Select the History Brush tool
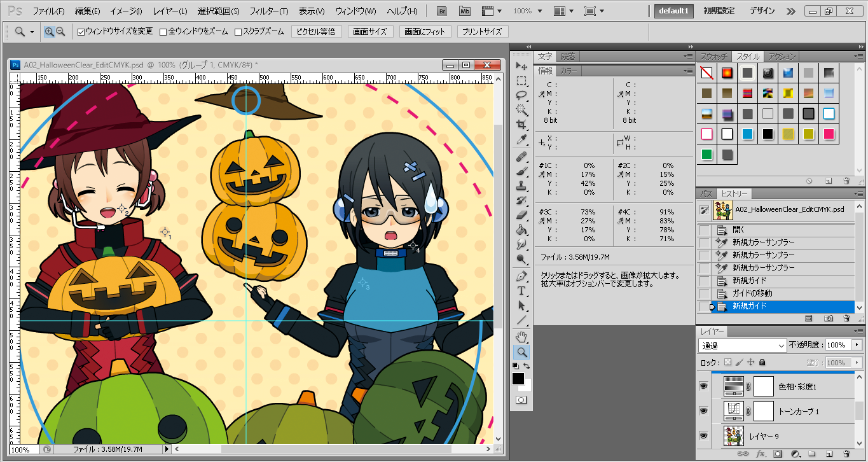Viewport: 868px width, 462px height. (521, 200)
